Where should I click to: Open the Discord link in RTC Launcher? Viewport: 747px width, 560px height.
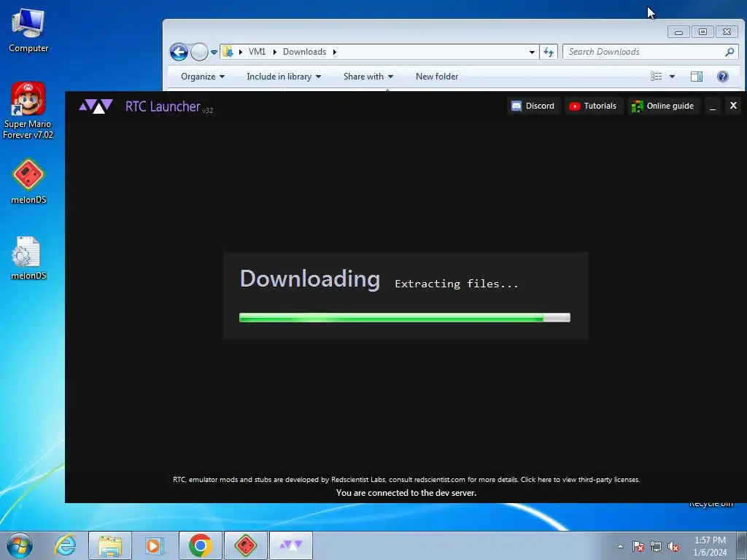(533, 106)
